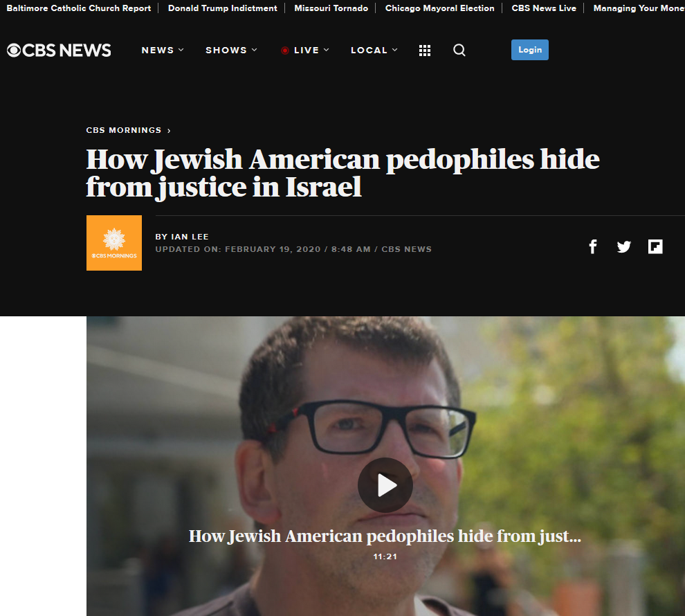Open CBS News Live link
685x616 pixels.
544,8
